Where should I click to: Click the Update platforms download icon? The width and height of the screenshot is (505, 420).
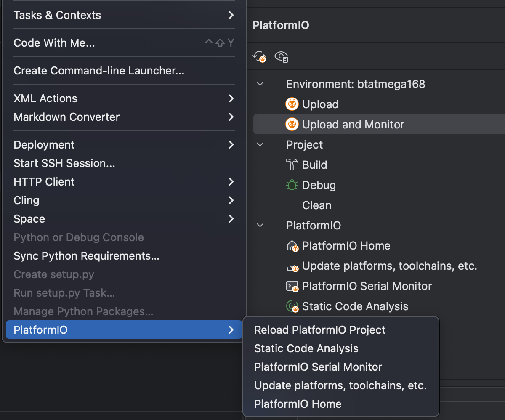292,266
